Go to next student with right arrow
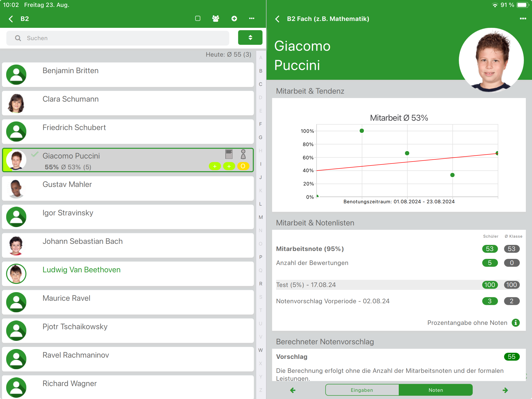 tap(505, 390)
